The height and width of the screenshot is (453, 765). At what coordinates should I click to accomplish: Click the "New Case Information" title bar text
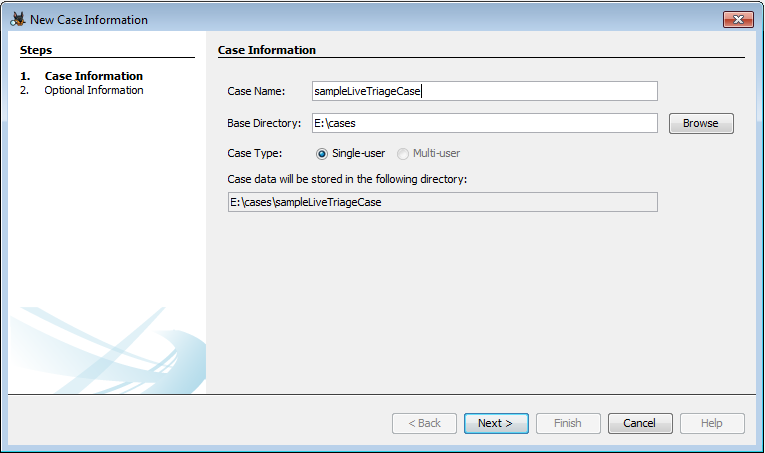(x=89, y=20)
